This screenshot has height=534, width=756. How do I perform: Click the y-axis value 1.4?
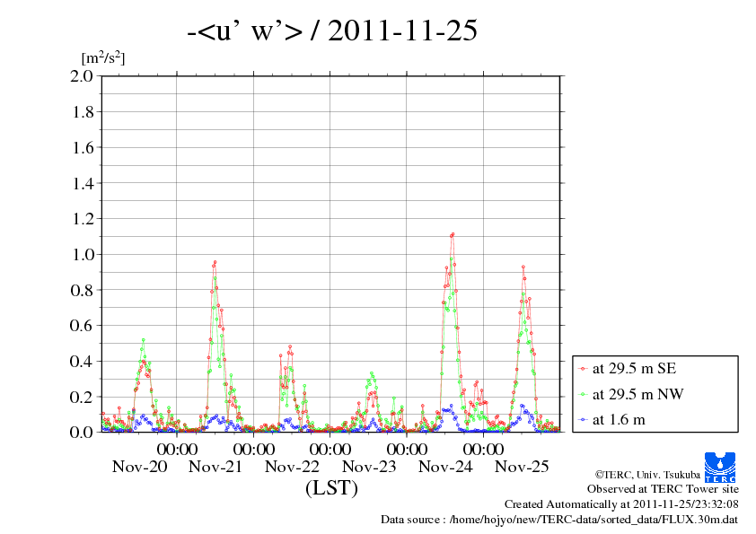[x=83, y=183]
